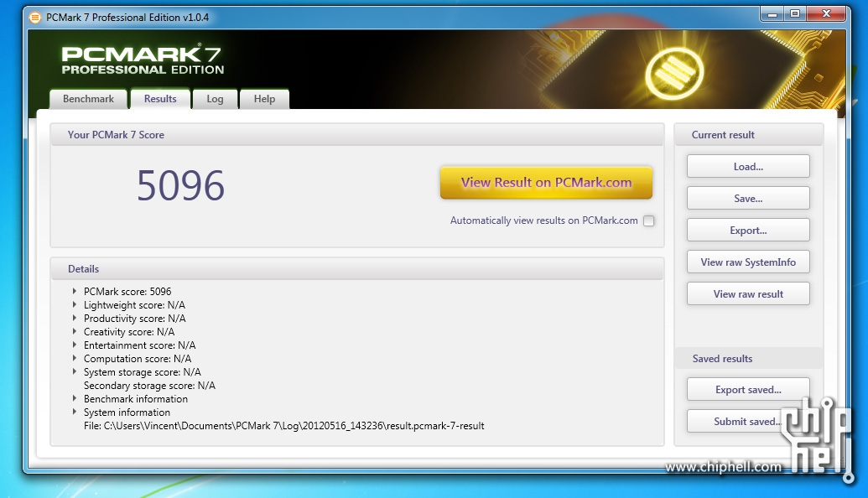Image resolution: width=868 pixels, height=498 pixels.
Task: Expand the Creativity score row
Action: click(x=74, y=331)
